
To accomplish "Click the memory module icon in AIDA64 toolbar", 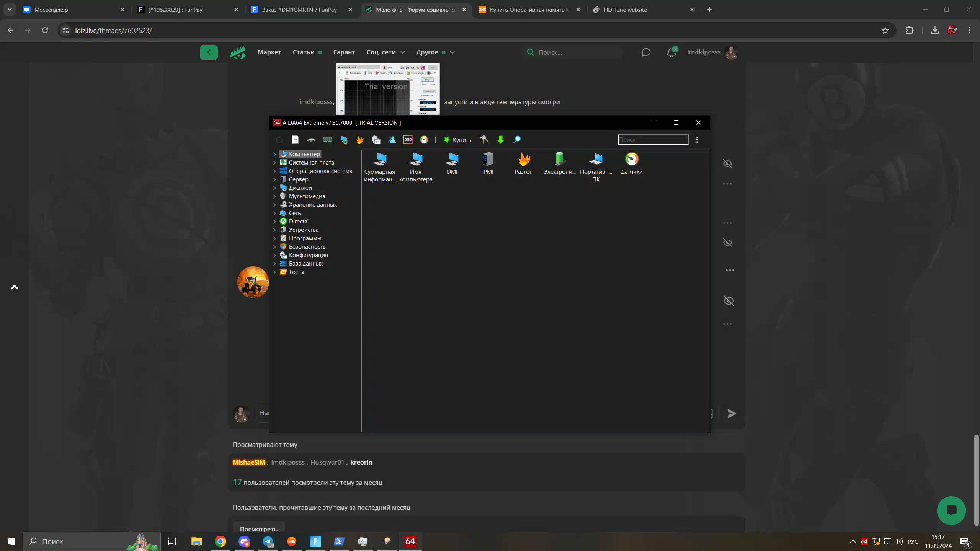I will tap(327, 140).
